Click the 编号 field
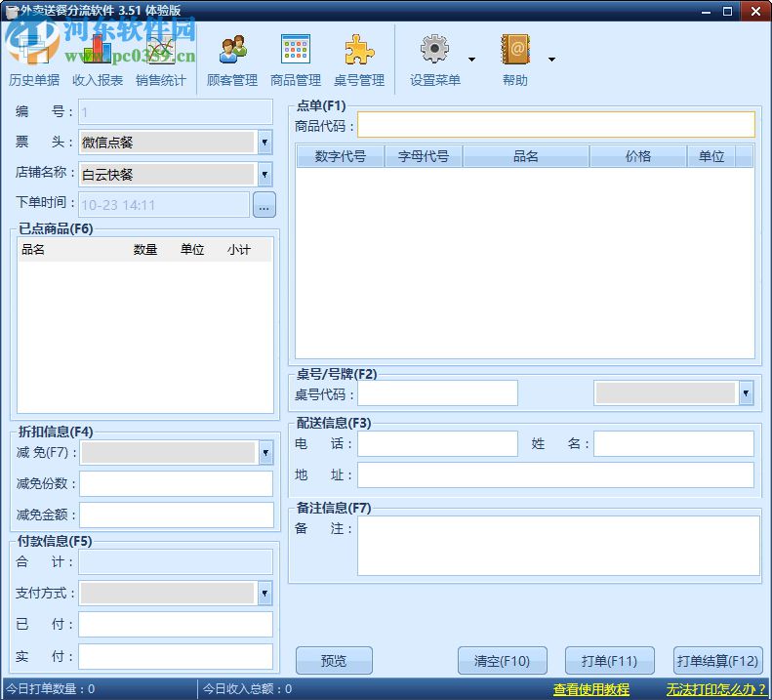Viewport: 772px width, 700px height. click(x=176, y=112)
